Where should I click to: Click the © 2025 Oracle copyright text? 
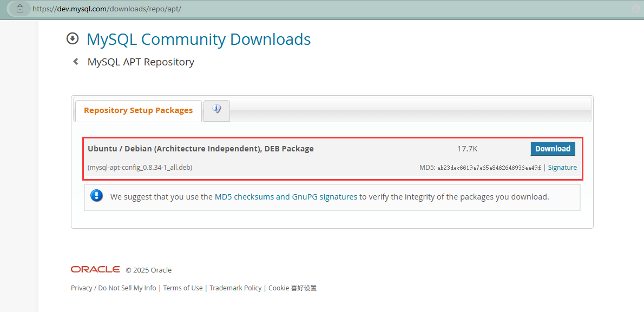[x=149, y=270]
